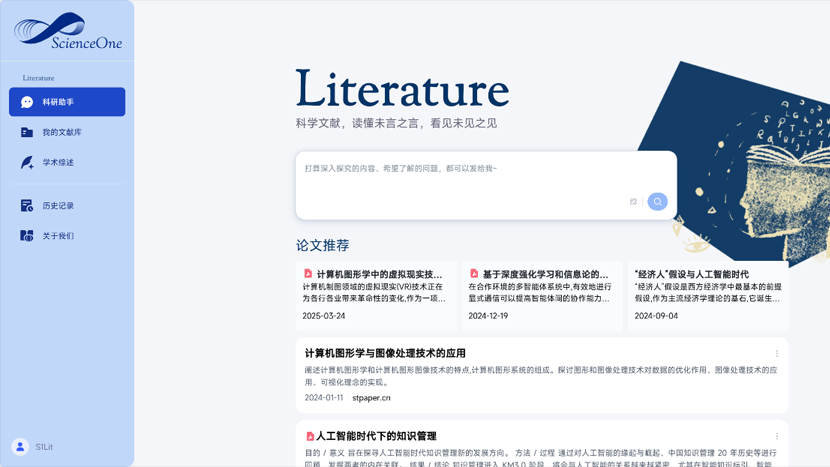The width and height of the screenshot is (830, 467).
Task: Open the S1Lit user profile name
Action: [x=44, y=447]
